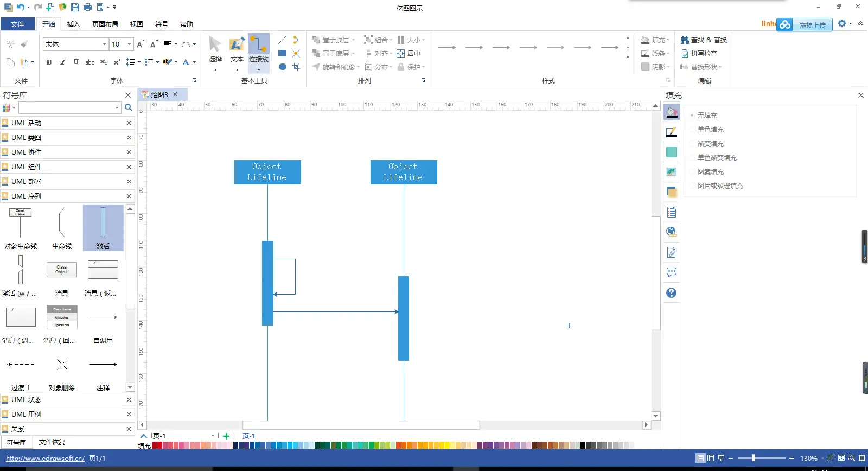The width and height of the screenshot is (868, 471).
Task: Switch to 文件恢复 bottom tab
Action: coord(52,442)
